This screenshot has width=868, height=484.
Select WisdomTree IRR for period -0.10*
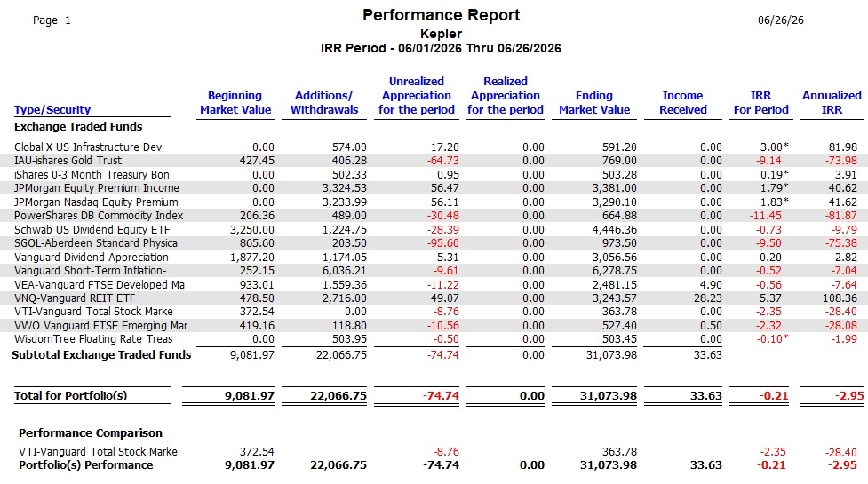[x=772, y=339]
